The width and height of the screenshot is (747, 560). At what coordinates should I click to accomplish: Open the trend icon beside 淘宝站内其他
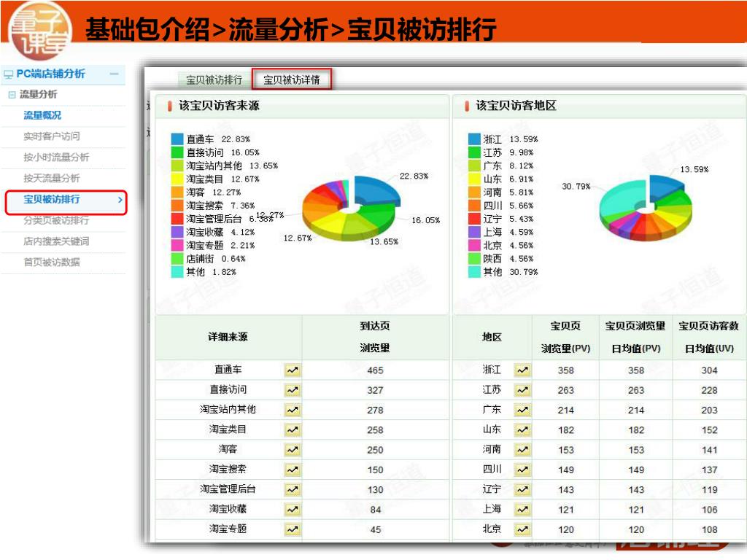[x=293, y=410]
